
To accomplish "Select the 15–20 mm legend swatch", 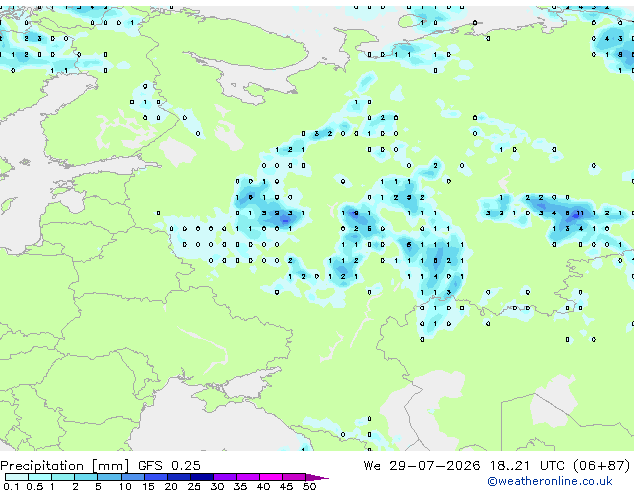I will coord(156,477).
